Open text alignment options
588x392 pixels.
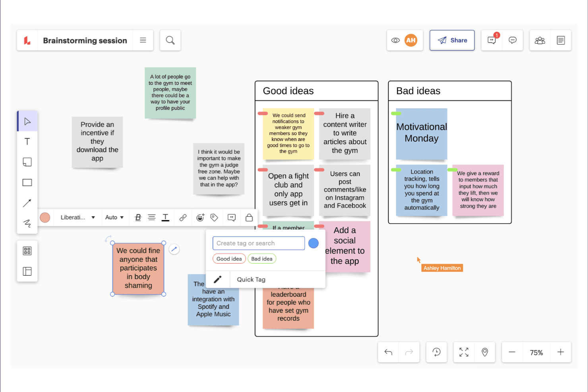click(x=151, y=217)
